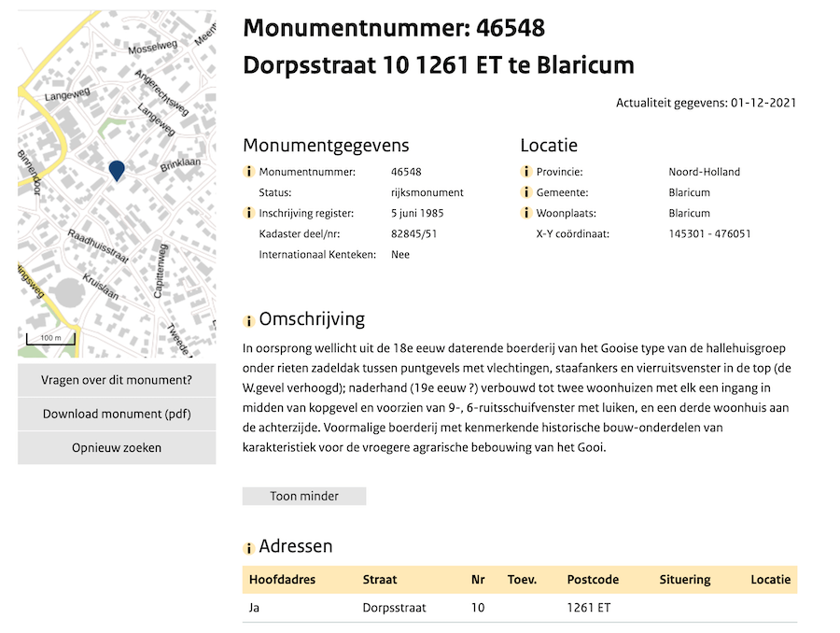Open Vragen over dit monument

[x=117, y=380]
